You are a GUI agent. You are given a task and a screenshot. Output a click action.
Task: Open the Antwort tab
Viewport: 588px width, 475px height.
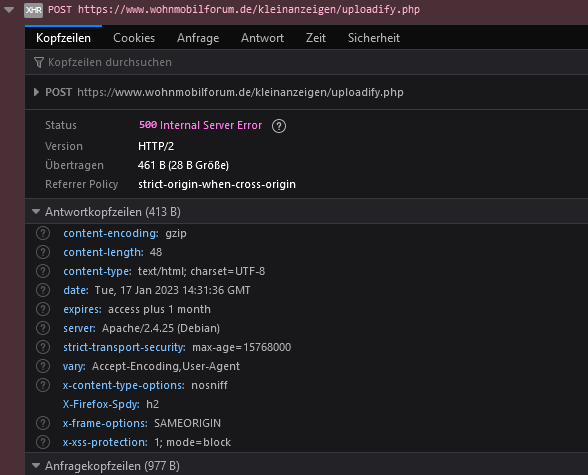[262, 38]
